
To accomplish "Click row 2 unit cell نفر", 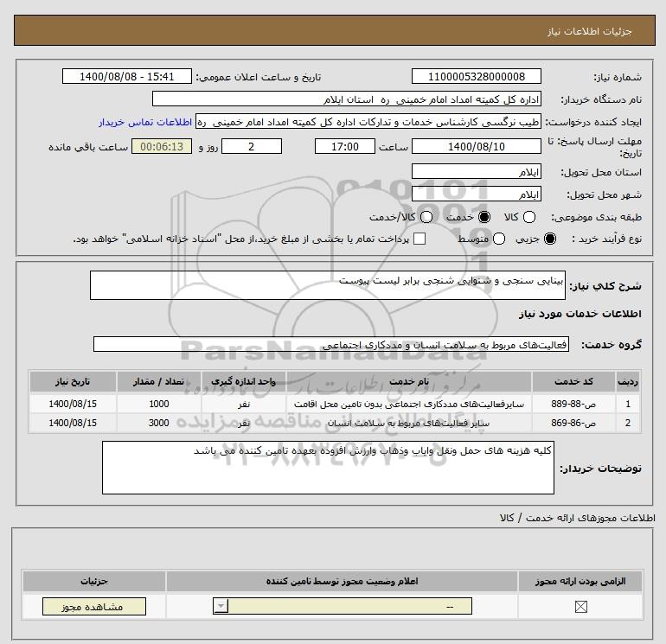I will [243, 423].
